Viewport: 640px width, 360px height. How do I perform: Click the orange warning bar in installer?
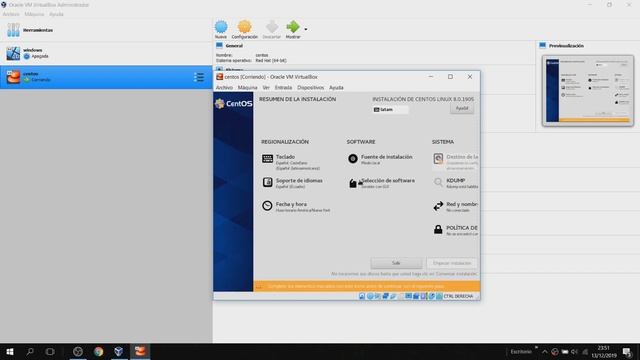(x=367, y=286)
